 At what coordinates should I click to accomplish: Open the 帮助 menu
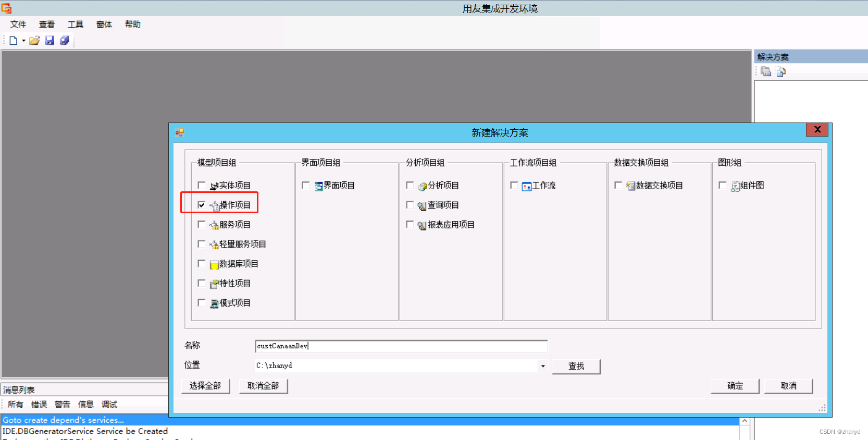pyautogui.click(x=133, y=25)
